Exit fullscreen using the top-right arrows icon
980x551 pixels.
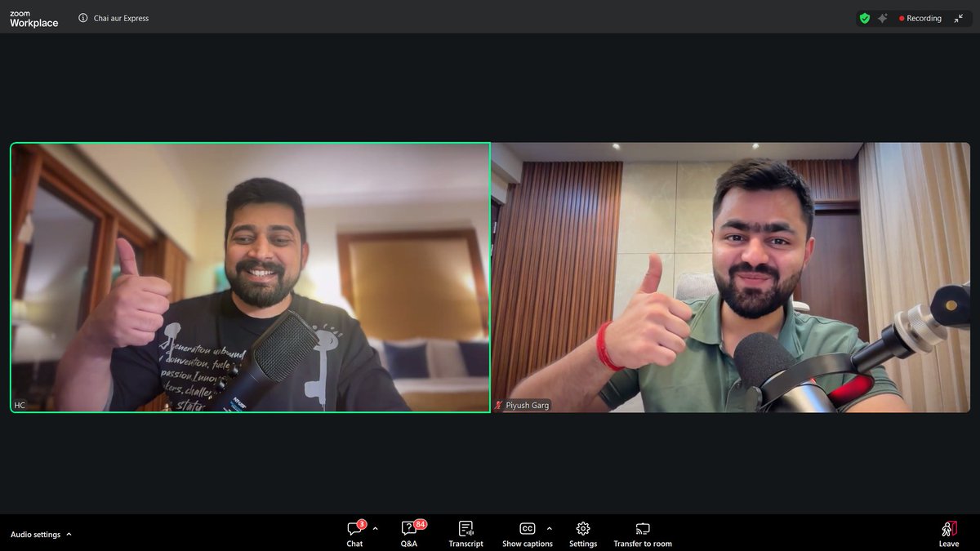point(959,17)
